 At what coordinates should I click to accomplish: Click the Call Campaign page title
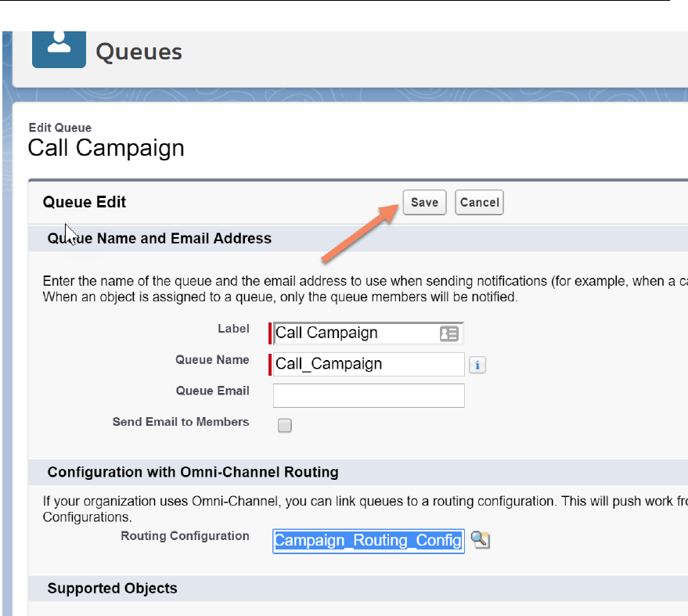pos(106,148)
